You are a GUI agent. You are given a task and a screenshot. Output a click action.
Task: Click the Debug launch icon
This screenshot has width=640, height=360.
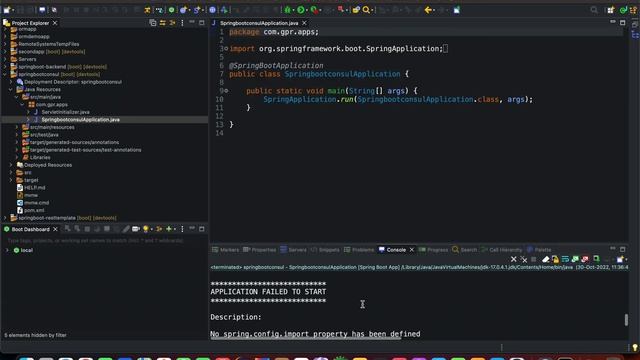tap(288, 10)
